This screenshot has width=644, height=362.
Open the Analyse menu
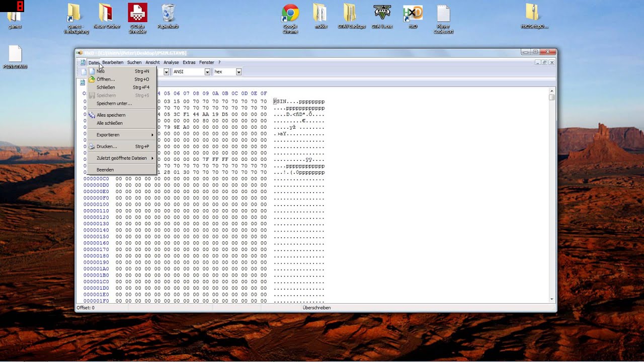(171, 62)
